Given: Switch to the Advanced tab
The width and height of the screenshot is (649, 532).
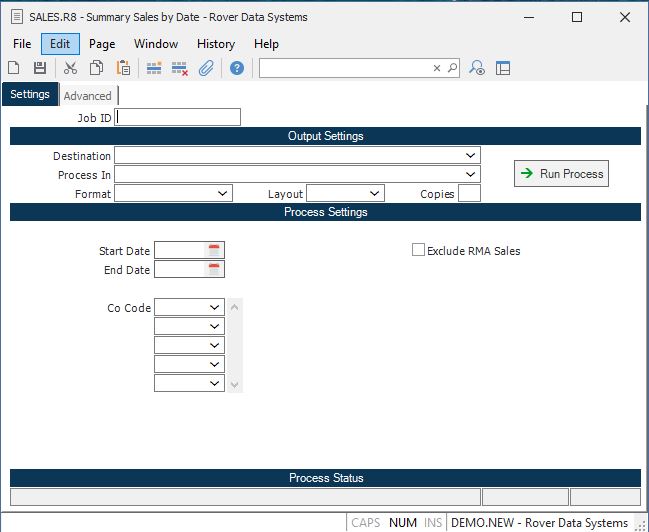Looking at the screenshot, I should 88,96.
